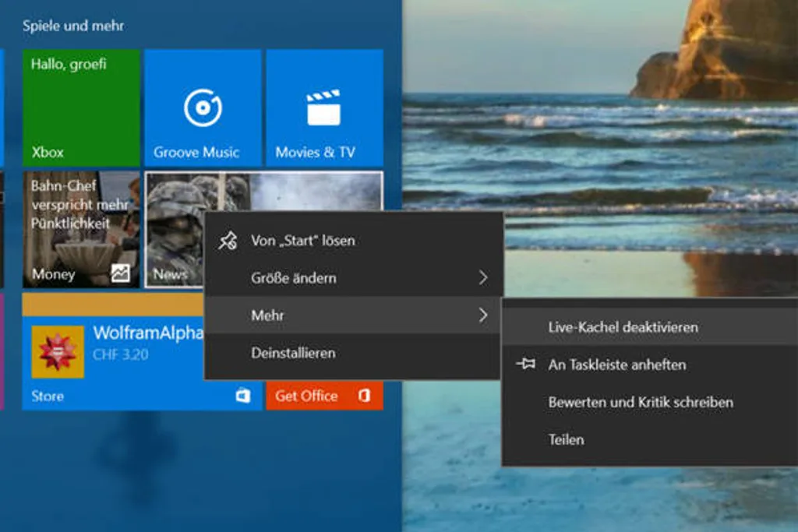798x532 pixels.
Task: Click the Office logo icon on Get Office
Action: [364, 395]
